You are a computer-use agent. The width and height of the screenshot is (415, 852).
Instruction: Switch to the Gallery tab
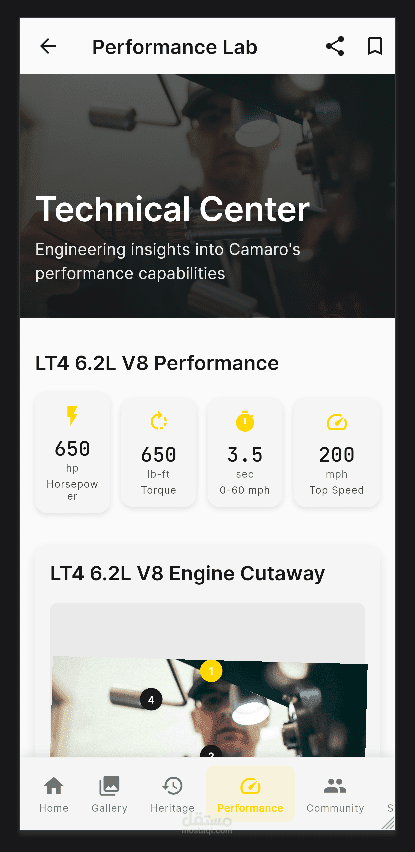[x=109, y=794]
